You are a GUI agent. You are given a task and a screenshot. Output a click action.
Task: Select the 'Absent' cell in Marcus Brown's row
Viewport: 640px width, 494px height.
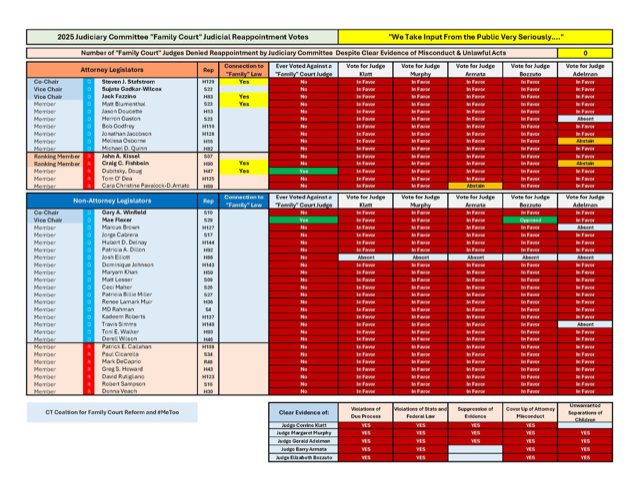pyautogui.click(x=585, y=227)
